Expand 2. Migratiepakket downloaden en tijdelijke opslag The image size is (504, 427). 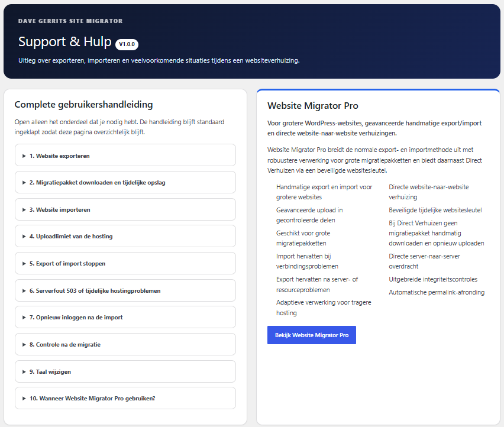point(125,182)
